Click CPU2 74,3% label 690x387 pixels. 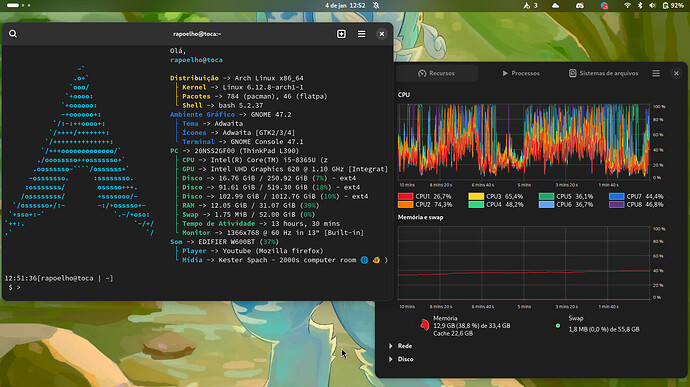click(x=433, y=205)
